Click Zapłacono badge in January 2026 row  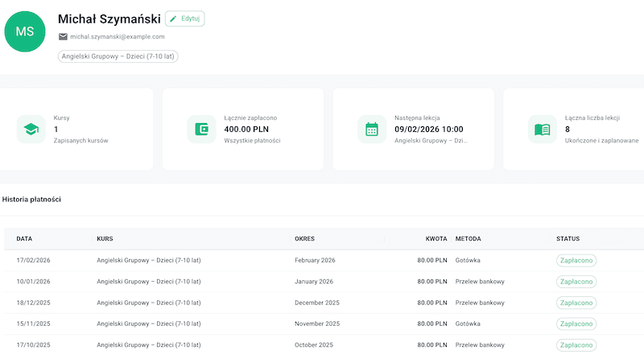pyautogui.click(x=576, y=282)
